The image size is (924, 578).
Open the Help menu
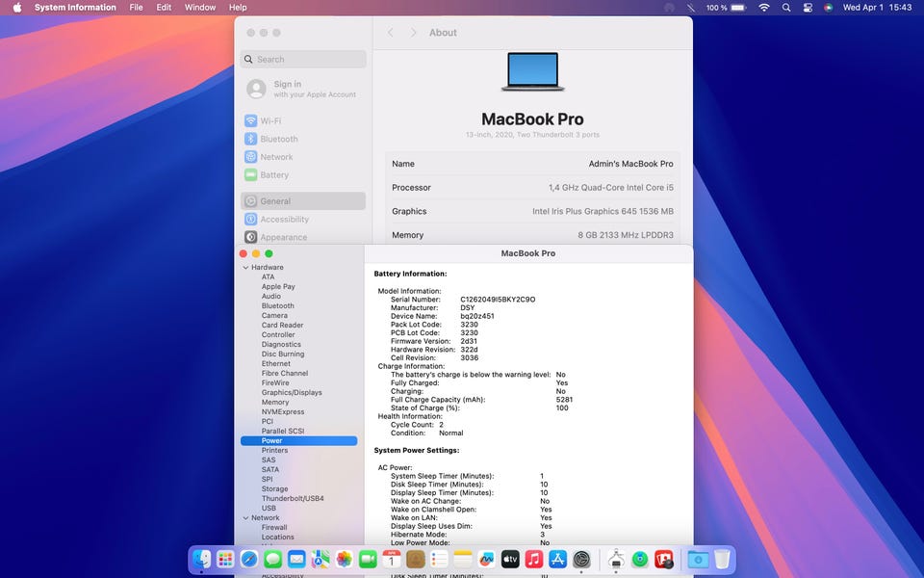coord(238,7)
